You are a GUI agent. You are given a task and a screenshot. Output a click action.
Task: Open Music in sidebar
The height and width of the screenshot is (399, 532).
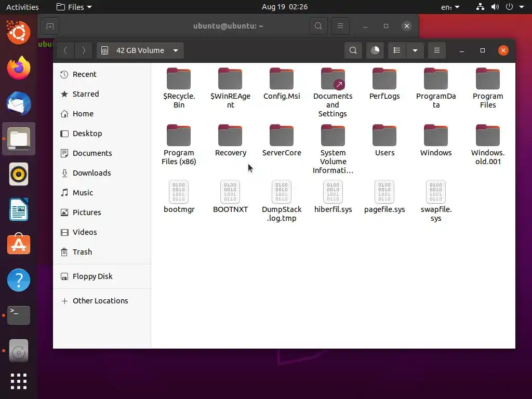click(x=102, y=192)
